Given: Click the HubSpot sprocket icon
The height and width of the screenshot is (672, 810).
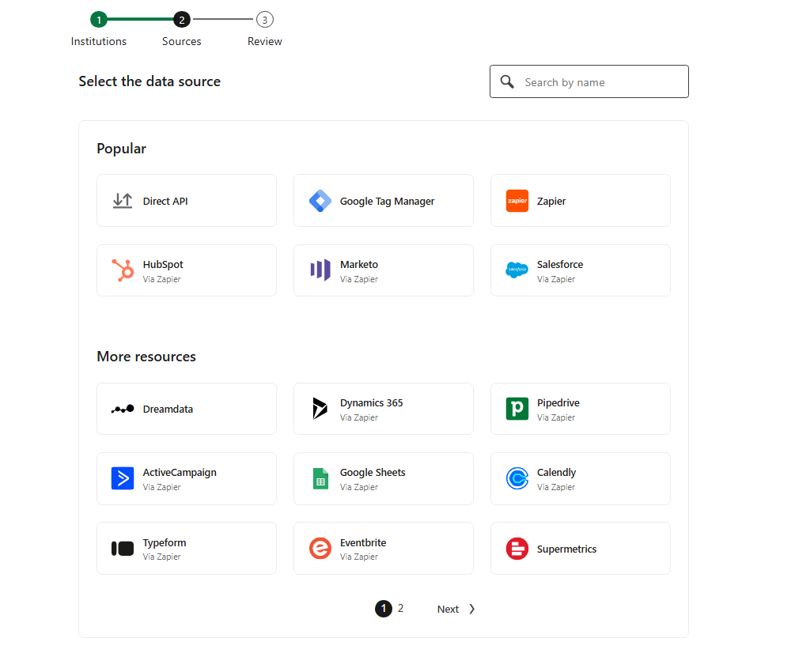Looking at the screenshot, I should (123, 270).
